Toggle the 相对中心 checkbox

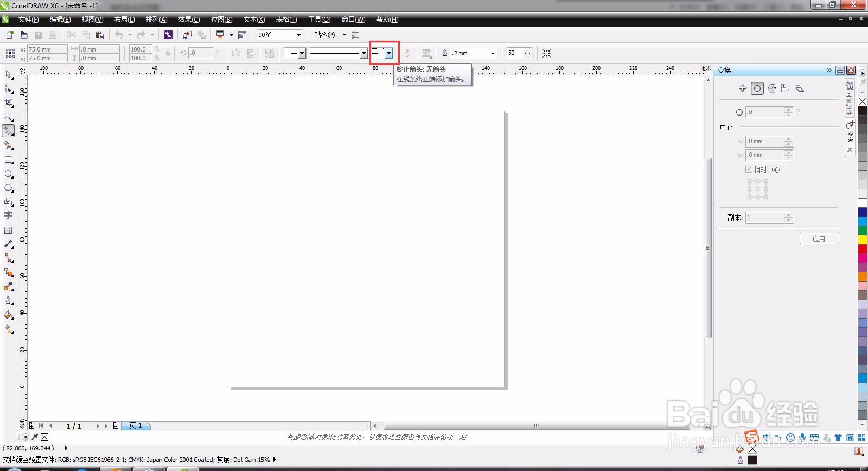[x=749, y=169]
